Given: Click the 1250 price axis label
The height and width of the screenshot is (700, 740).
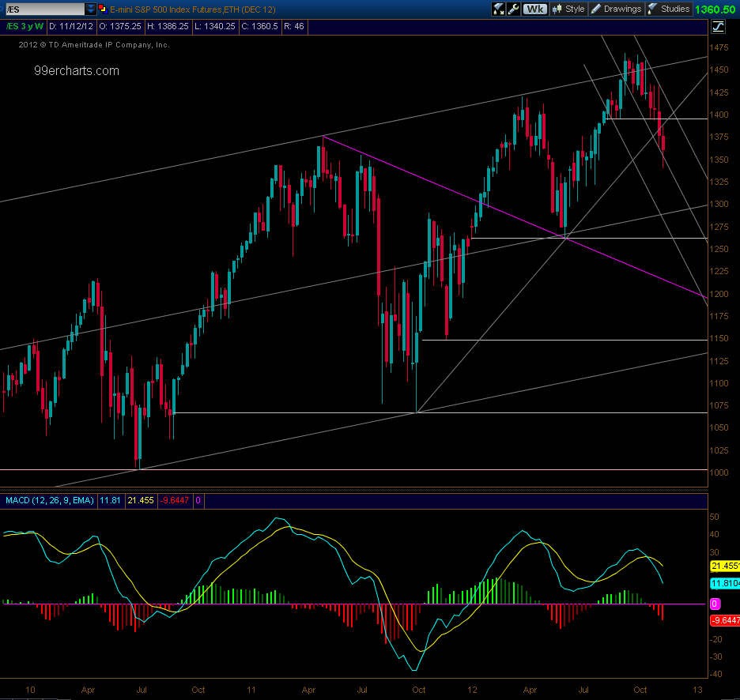Looking at the screenshot, I should [719, 249].
